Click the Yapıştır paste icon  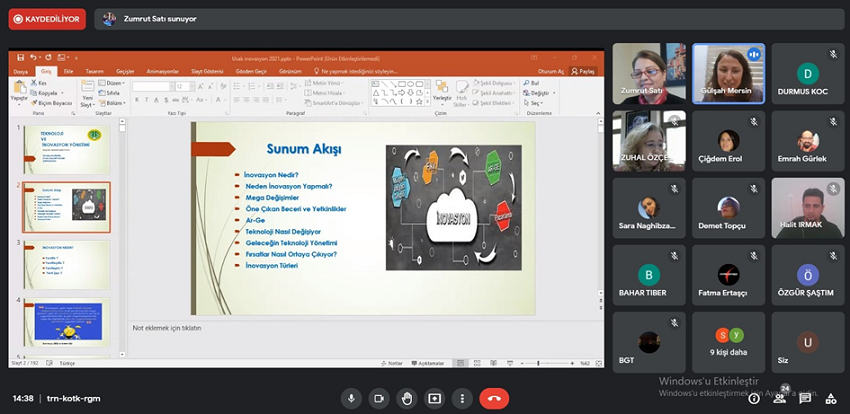[x=19, y=90]
